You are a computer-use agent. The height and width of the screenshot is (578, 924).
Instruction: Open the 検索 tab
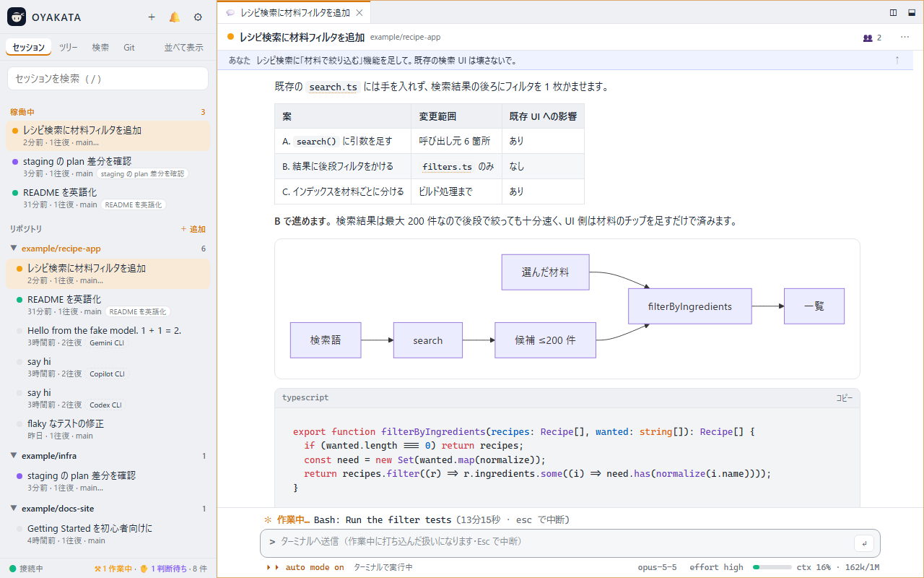tap(100, 48)
